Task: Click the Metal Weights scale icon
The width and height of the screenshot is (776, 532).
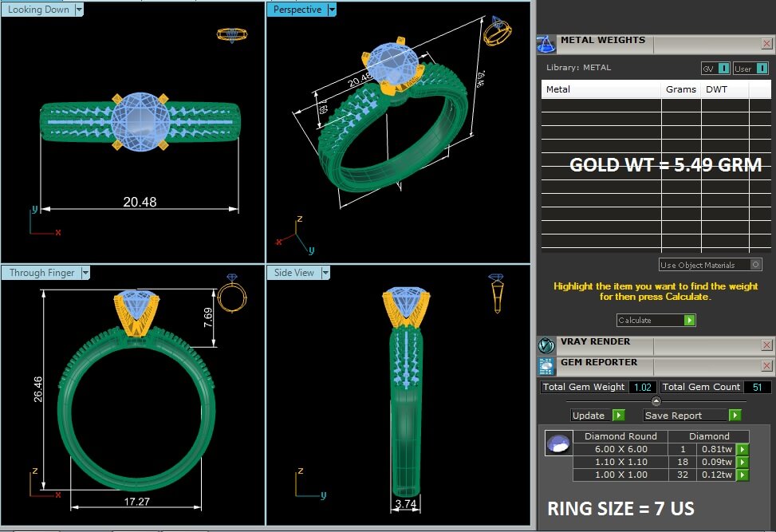Action: pyautogui.click(x=546, y=44)
